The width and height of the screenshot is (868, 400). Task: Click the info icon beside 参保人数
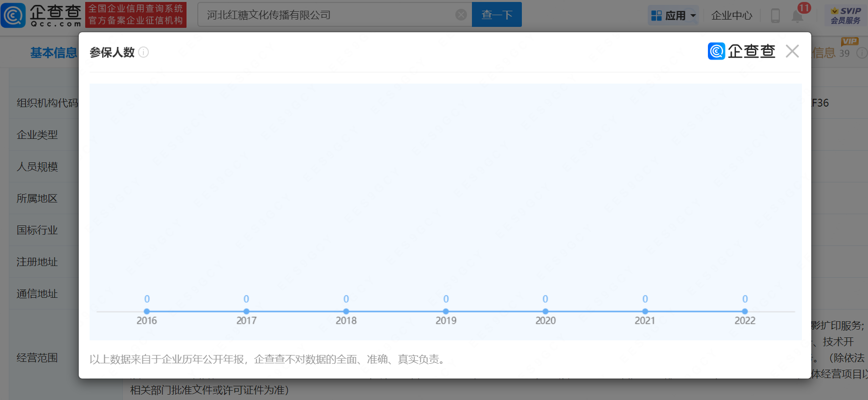pyautogui.click(x=143, y=52)
